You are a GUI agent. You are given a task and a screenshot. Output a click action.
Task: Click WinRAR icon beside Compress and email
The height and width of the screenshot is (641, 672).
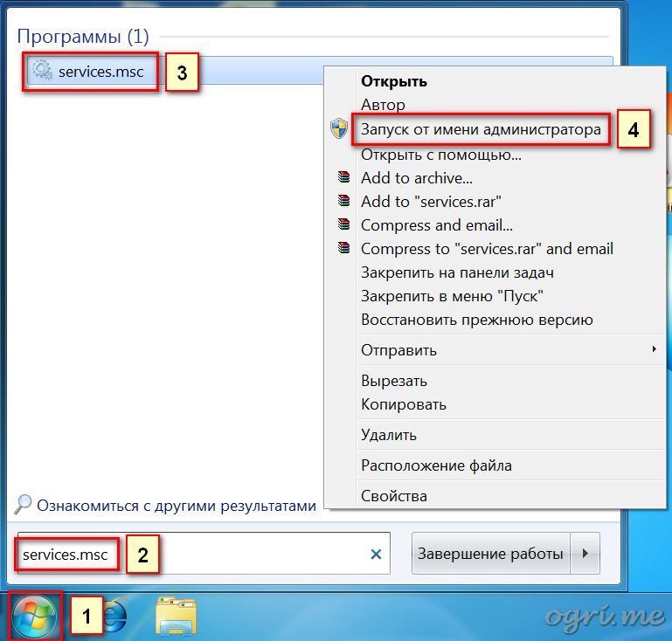343,224
